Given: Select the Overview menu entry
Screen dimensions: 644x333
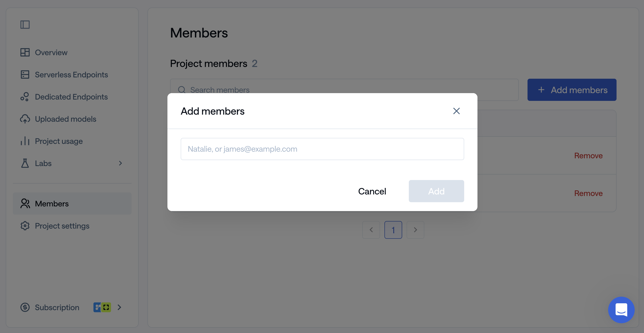Looking at the screenshot, I should coord(51,52).
